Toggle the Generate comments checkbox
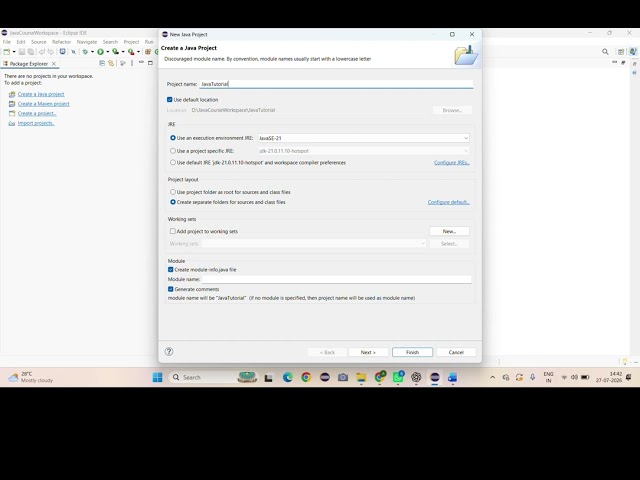Screen dimensions: 640x480 coord(171,289)
